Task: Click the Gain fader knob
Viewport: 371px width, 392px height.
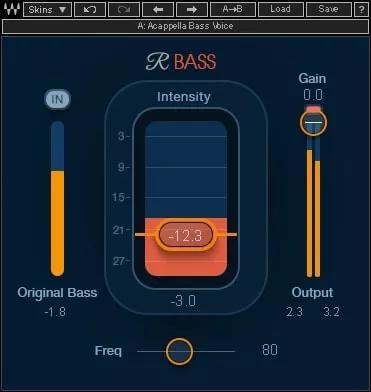Action: (313, 122)
